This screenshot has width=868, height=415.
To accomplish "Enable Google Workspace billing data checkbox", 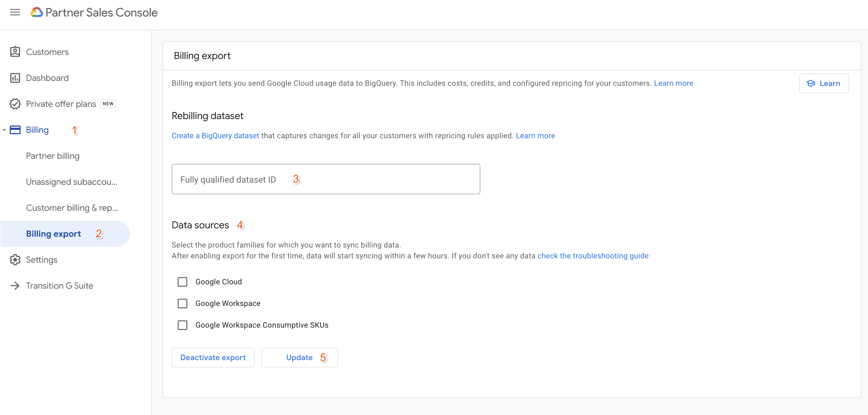I will [x=183, y=303].
